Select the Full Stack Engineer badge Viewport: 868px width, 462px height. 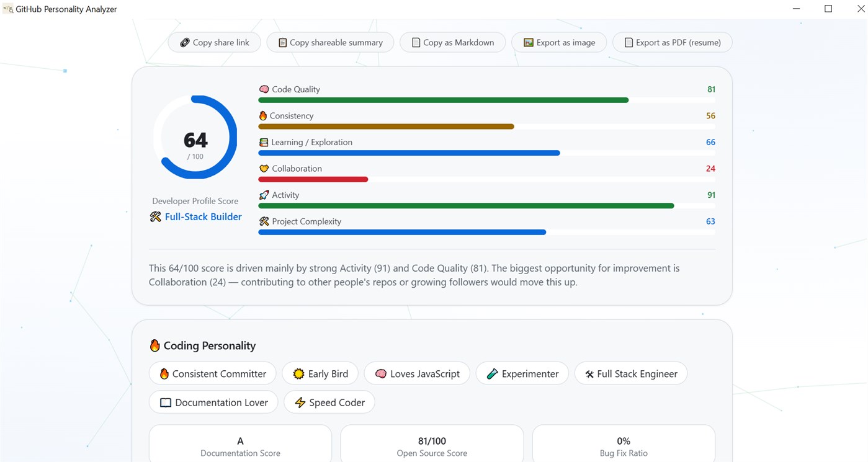coord(631,374)
